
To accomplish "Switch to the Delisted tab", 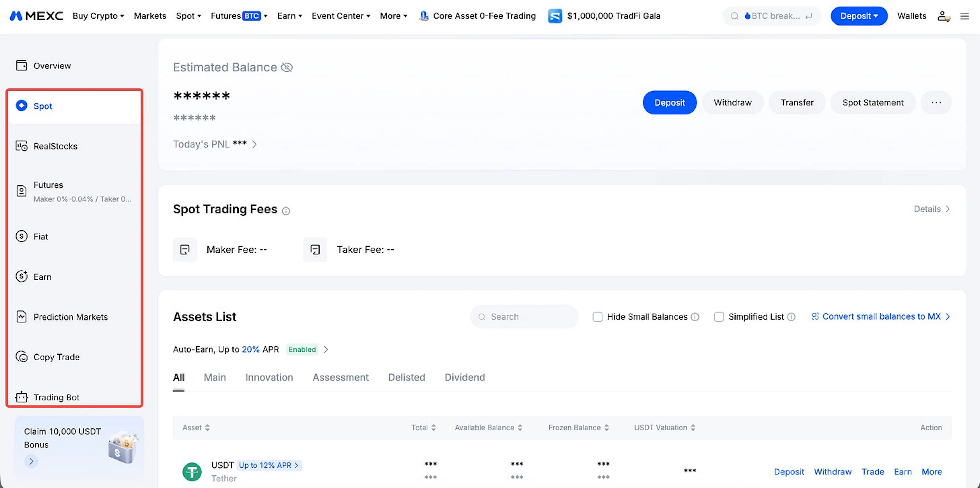I will [x=406, y=377].
